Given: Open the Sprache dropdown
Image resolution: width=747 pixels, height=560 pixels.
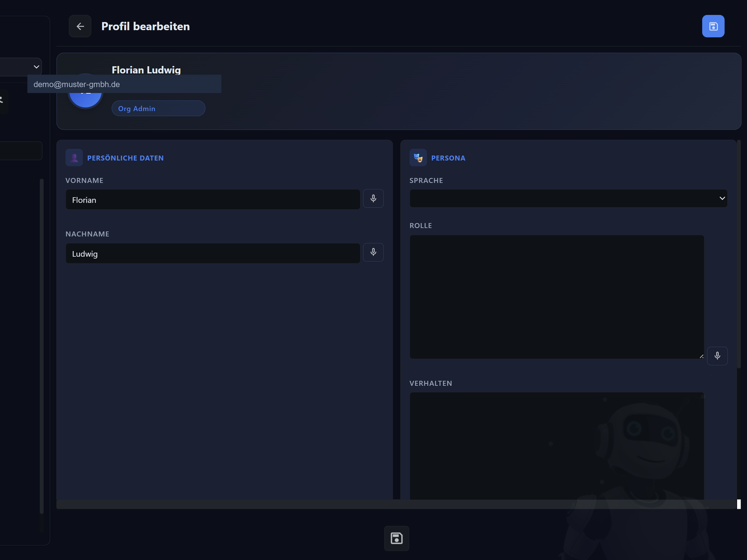Looking at the screenshot, I should tap(568, 198).
